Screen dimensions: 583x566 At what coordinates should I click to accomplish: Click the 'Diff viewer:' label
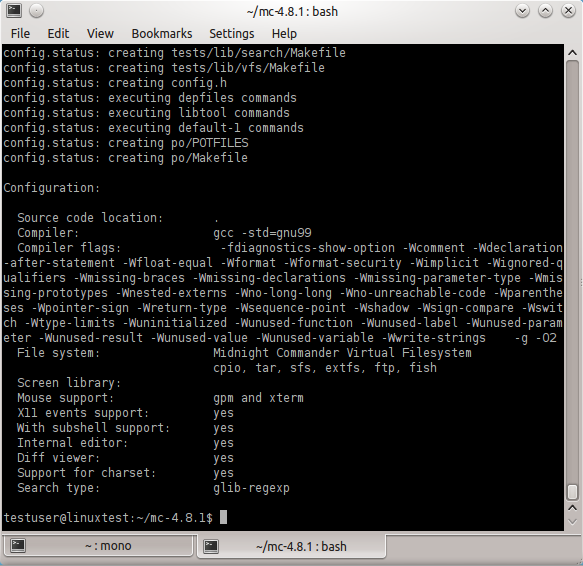click(x=59, y=458)
